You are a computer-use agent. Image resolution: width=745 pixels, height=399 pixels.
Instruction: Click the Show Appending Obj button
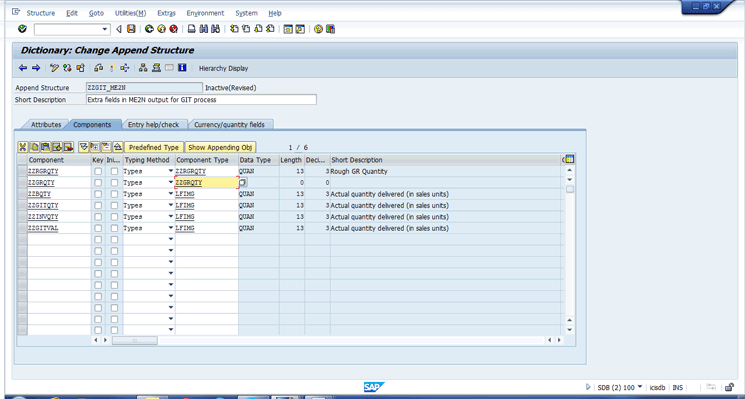220,147
